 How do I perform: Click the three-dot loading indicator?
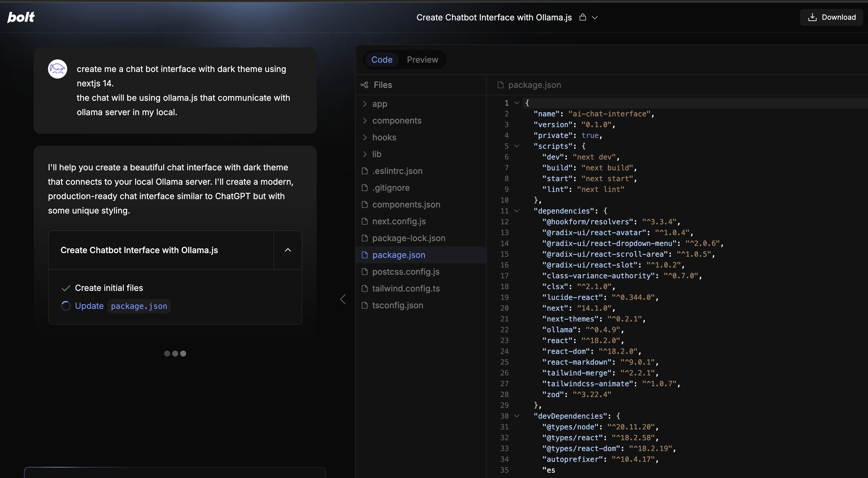point(175,353)
